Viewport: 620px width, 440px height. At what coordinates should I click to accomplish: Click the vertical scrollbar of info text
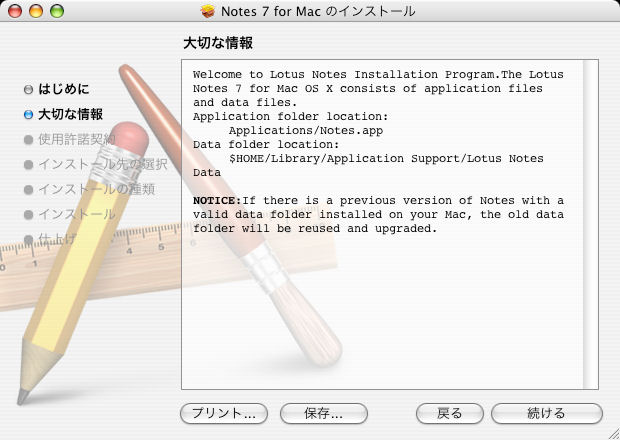tap(591, 225)
